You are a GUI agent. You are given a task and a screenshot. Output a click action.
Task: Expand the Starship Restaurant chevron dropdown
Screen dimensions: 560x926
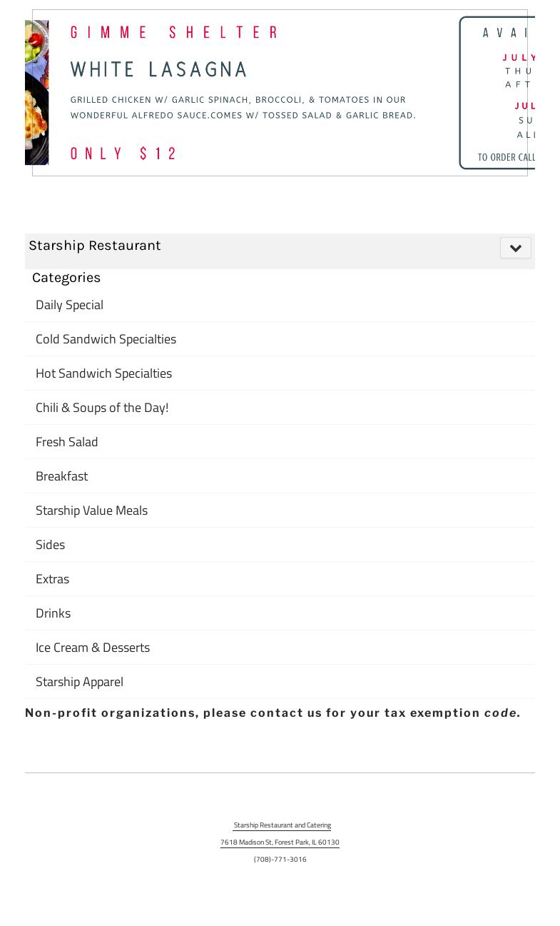tap(515, 248)
